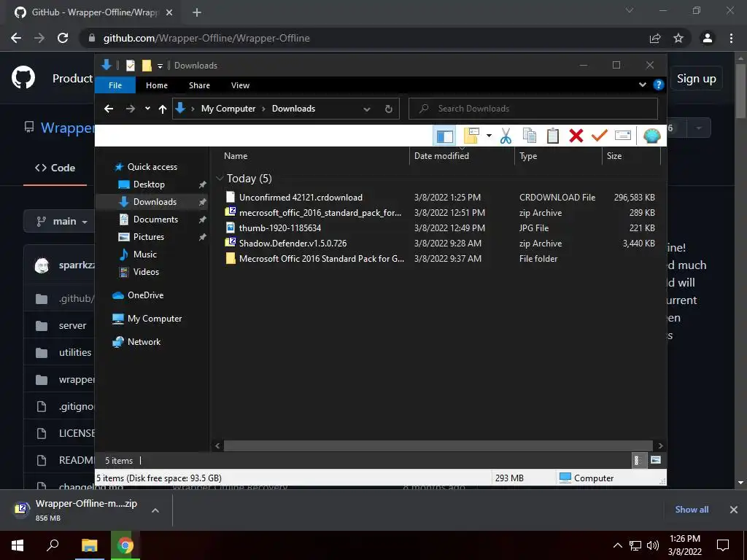Viewport: 747px width, 560px height.
Task: Open Chrome download item menu chevron
Action: point(155,510)
